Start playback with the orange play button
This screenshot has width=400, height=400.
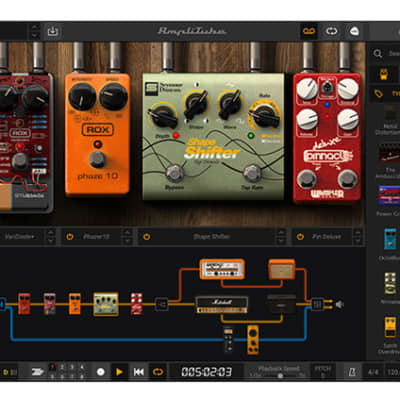[119, 372]
